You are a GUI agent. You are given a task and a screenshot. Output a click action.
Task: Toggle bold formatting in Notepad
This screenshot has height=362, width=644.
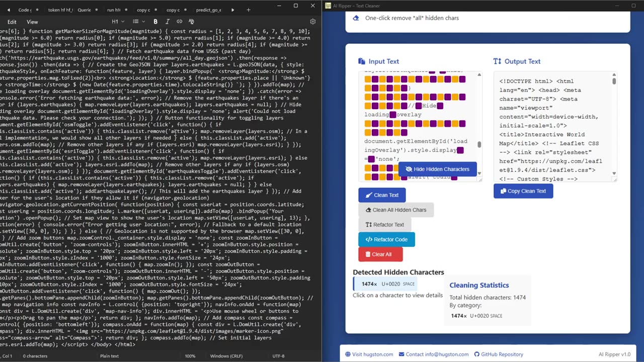pos(155,22)
